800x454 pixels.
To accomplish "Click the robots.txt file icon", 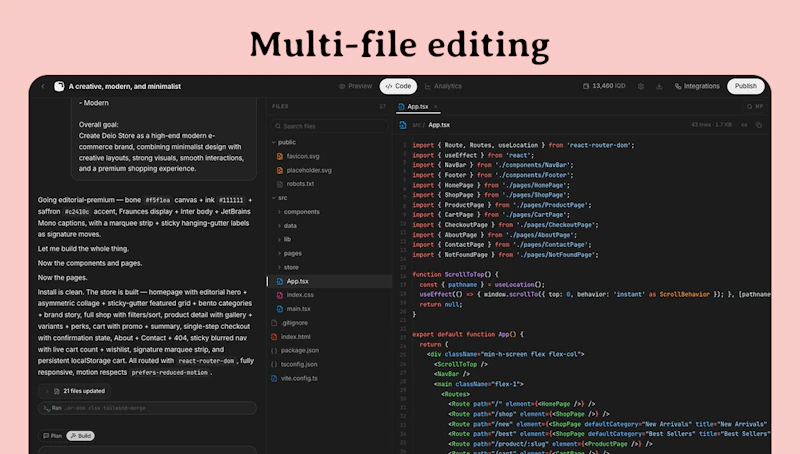I will (280, 184).
